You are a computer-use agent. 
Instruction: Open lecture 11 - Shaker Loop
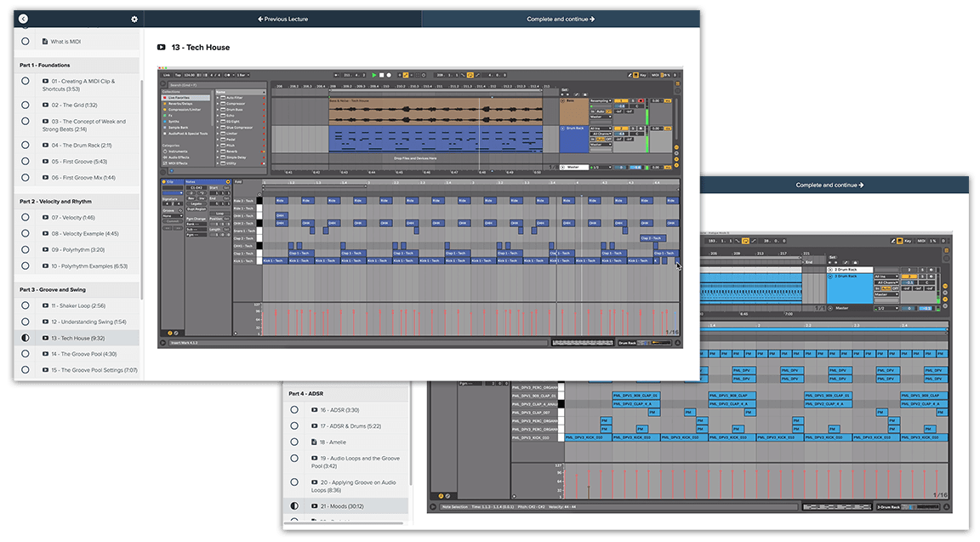78,305
